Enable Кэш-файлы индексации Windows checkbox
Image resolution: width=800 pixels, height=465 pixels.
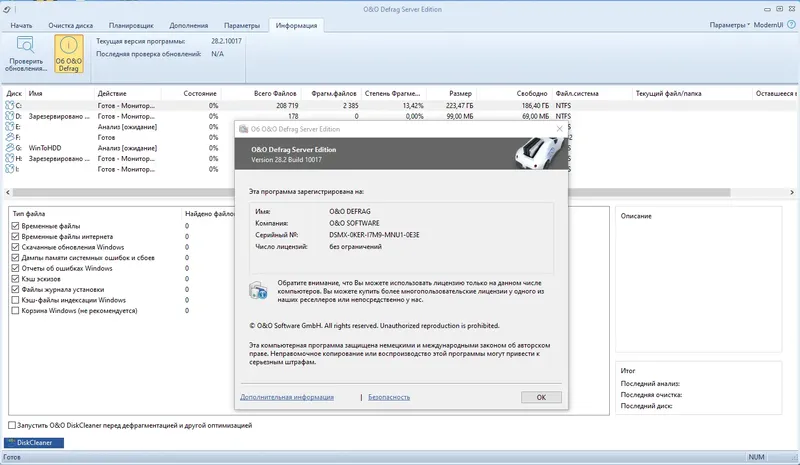[x=15, y=300]
